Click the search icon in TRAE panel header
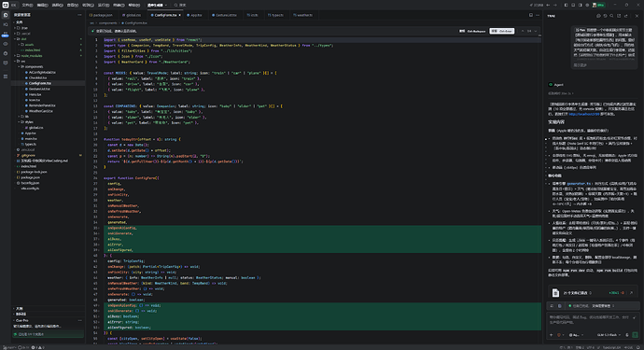The image size is (644, 350). click(611, 16)
